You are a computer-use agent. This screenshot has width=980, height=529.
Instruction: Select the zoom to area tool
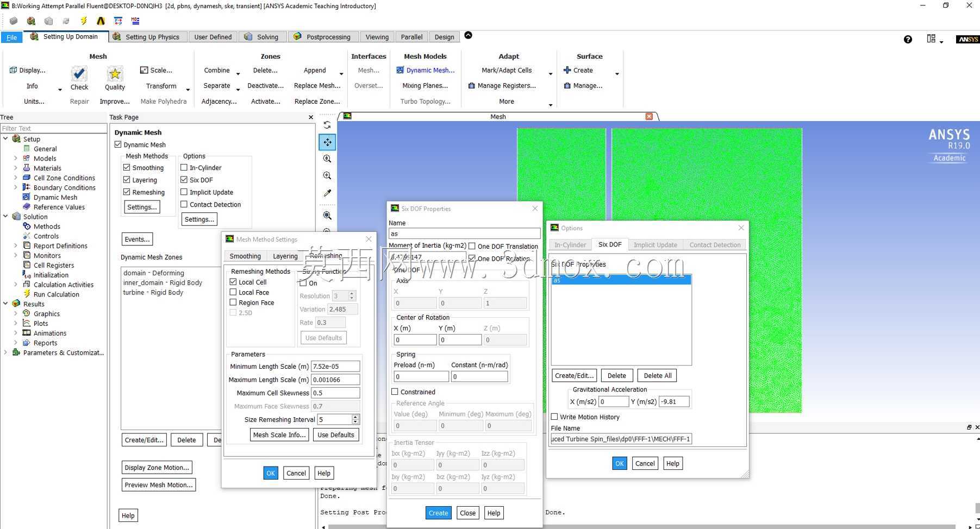[x=327, y=176]
